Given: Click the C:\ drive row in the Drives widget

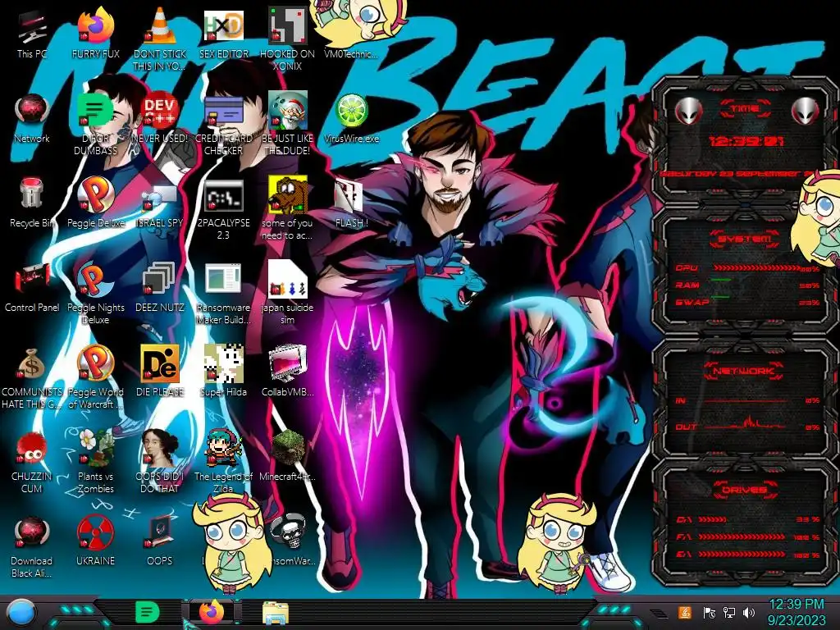Looking at the screenshot, I should coord(748,519).
